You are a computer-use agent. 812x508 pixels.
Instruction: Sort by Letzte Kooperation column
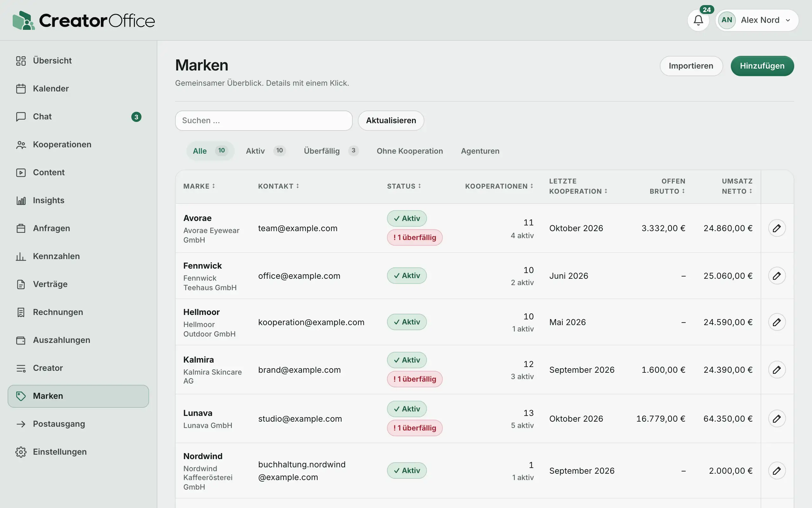578,186
